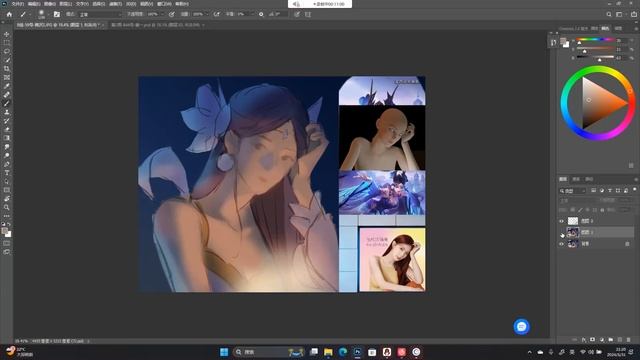640x360 pixels.
Task: Select the Gradient tool
Action: [7, 138]
